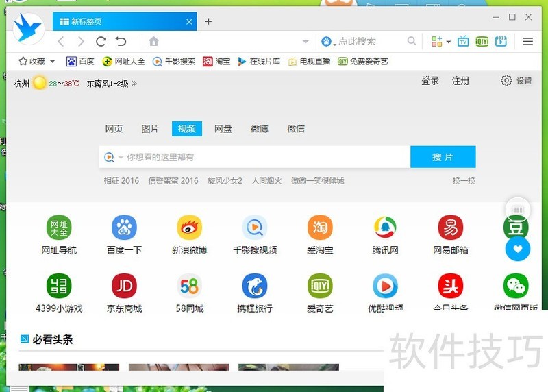The width and height of the screenshot is (548, 392).
Task: Click the 旋风少女2 suggestion
Action: click(225, 181)
